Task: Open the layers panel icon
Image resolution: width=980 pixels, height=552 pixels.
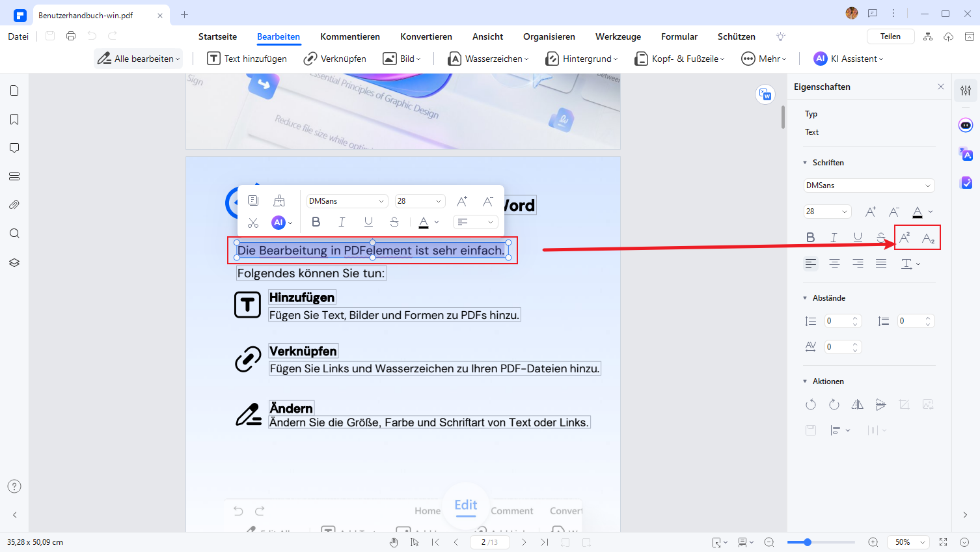Action: [14, 262]
